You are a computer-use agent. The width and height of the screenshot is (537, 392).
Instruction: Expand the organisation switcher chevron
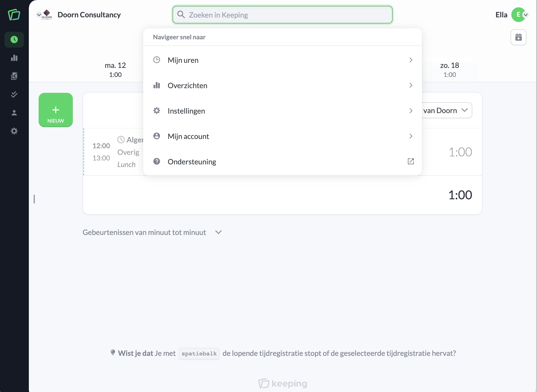tap(39, 15)
